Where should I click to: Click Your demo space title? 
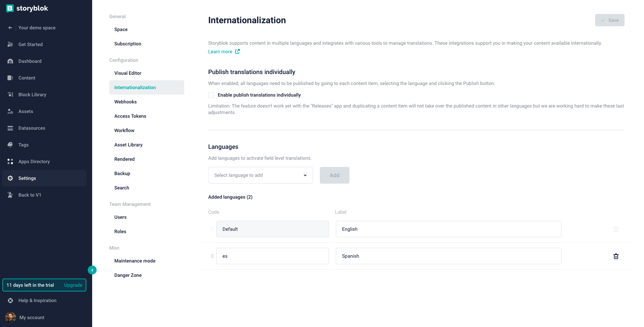37,28
